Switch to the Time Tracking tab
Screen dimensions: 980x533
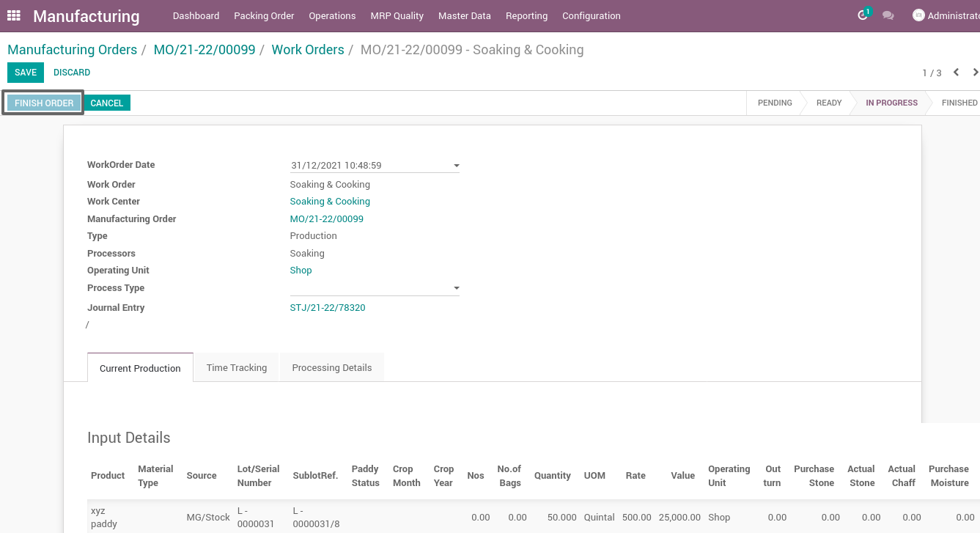(236, 367)
